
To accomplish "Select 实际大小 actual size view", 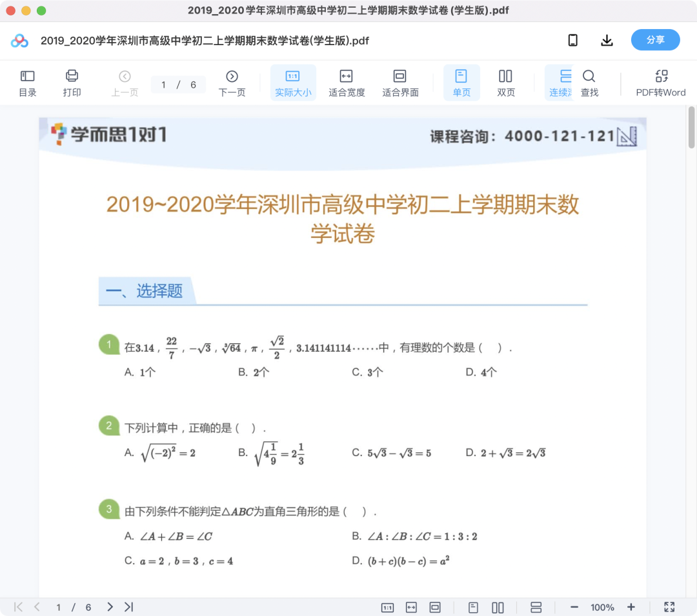I will (x=293, y=83).
